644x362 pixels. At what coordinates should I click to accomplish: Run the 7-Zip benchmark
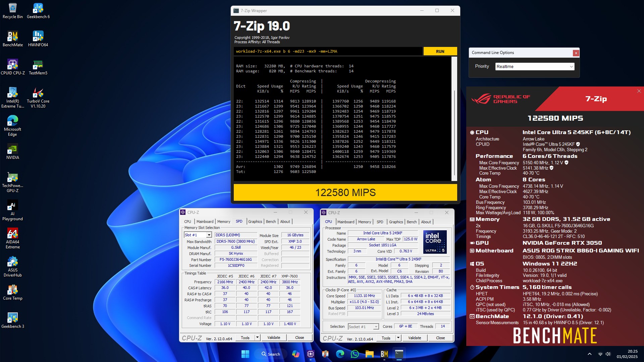click(x=440, y=51)
